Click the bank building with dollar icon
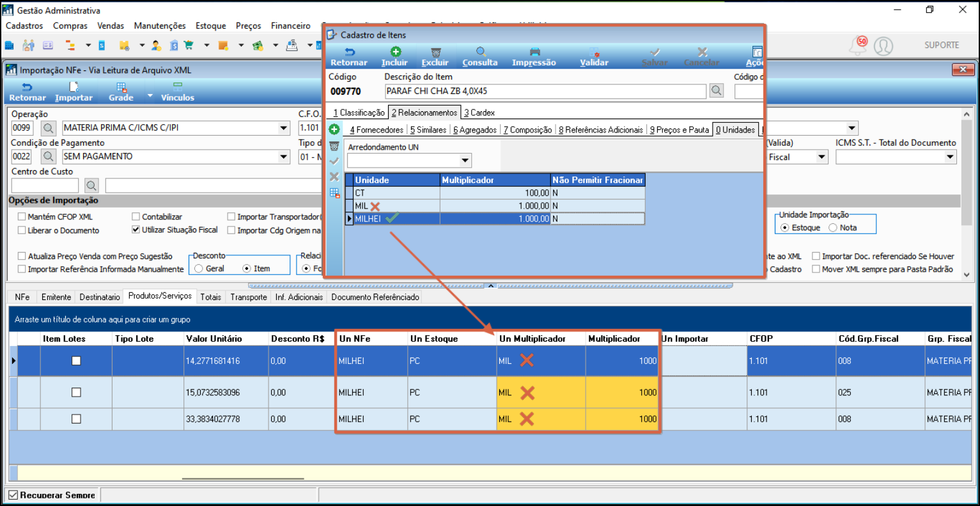The height and width of the screenshot is (506, 980). click(x=174, y=45)
